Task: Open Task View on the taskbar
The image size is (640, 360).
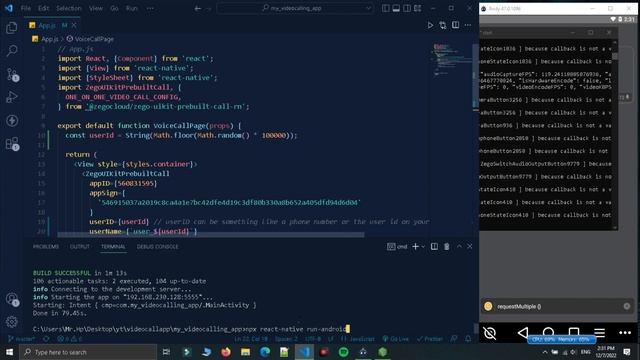Action: [166, 352]
